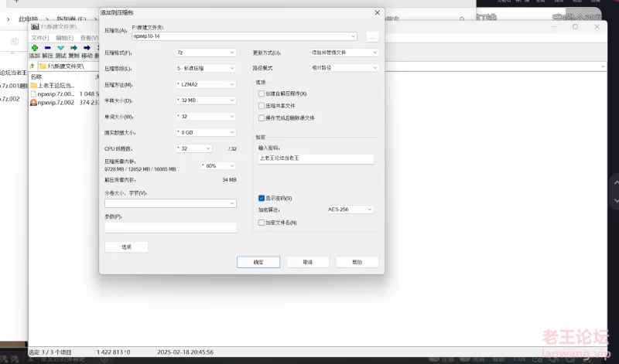The height and width of the screenshot is (364, 619).
Task: Click the 确定 OK button
Action: [258, 262]
